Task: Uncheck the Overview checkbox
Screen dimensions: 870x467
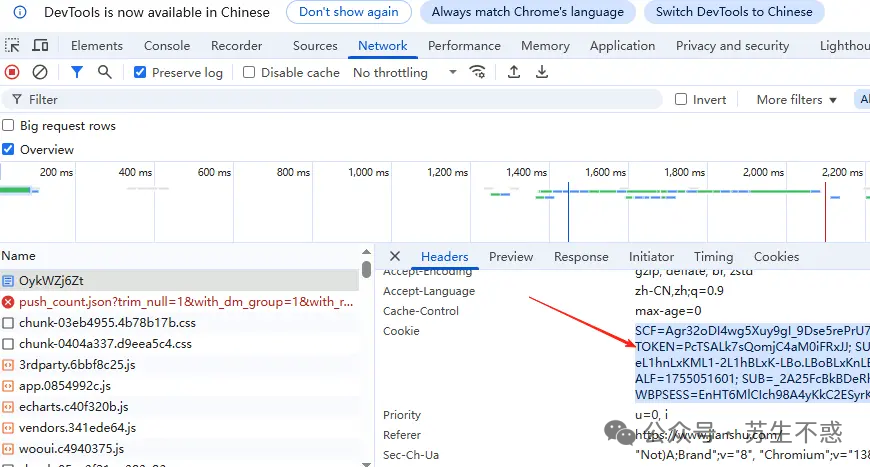Action: [x=8, y=149]
